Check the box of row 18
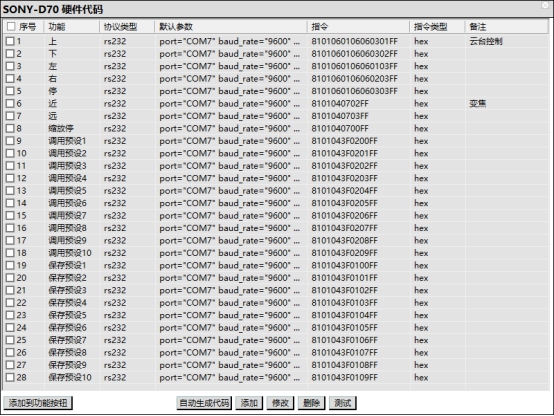554x416 pixels. coord(10,253)
